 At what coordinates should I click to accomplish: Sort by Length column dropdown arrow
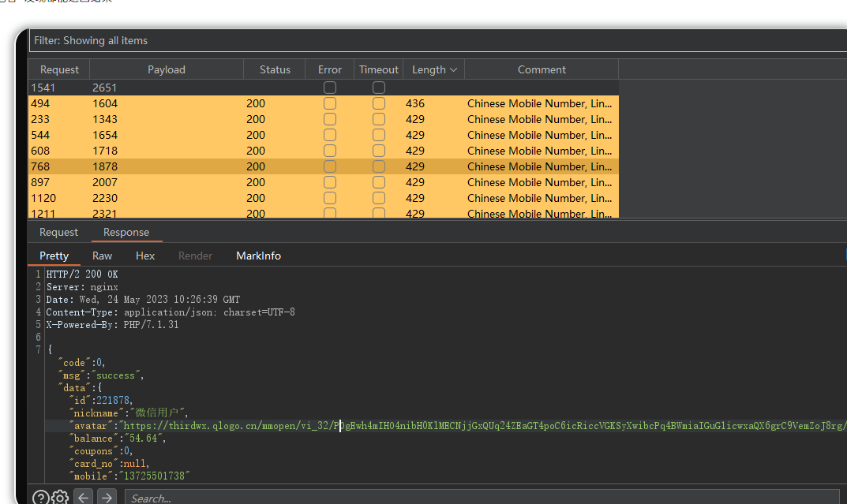pyautogui.click(x=454, y=69)
